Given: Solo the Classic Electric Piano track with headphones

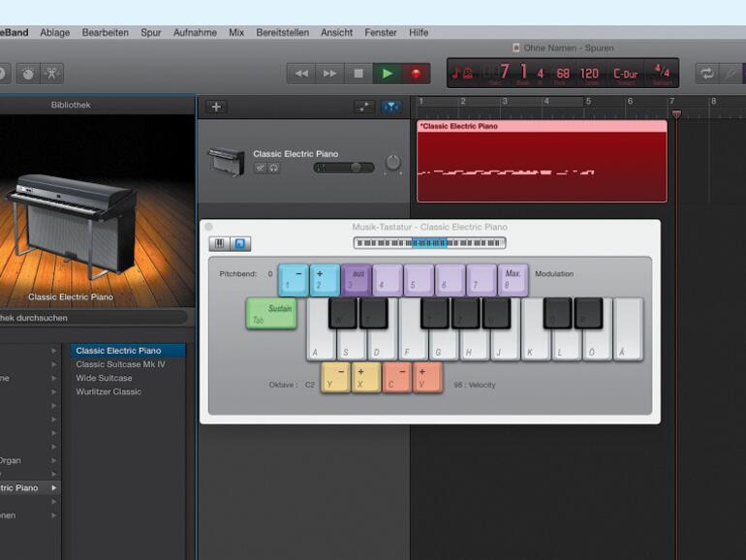Looking at the screenshot, I should [273, 168].
